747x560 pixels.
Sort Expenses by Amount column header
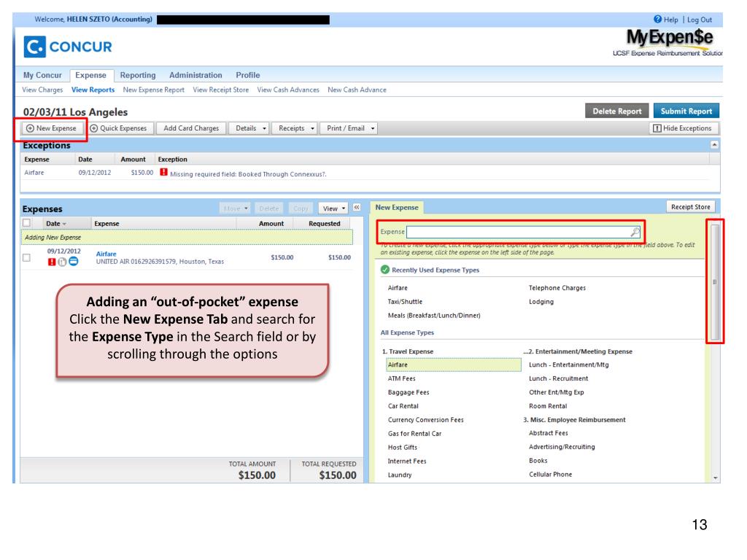coord(271,223)
